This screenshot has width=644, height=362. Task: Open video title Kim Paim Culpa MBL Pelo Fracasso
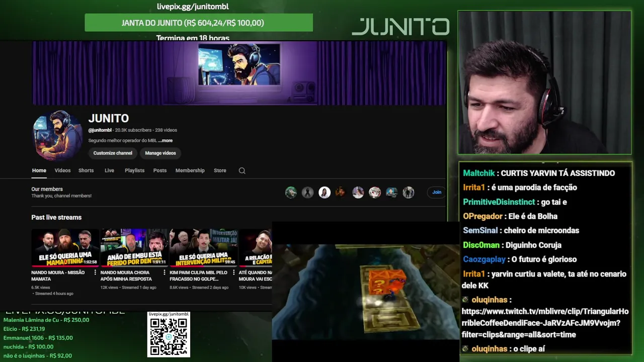(x=198, y=276)
